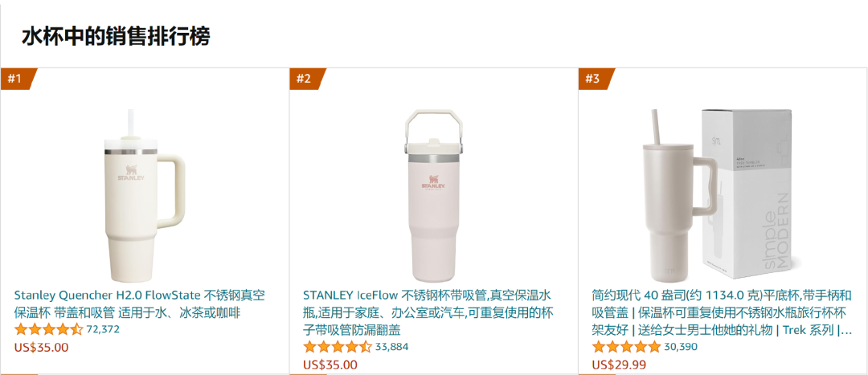Click the US$29.99 price
The width and height of the screenshot is (868, 375).
(619, 365)
